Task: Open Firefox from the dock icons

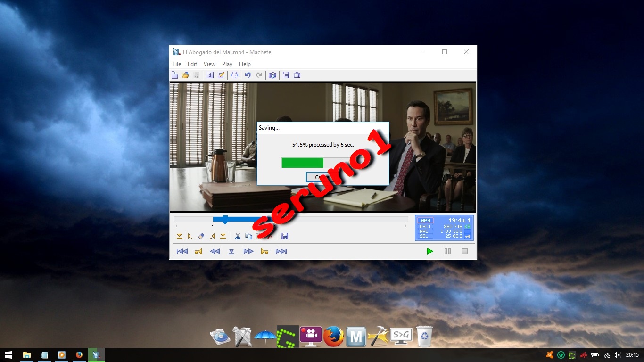Action: (334, 336)
